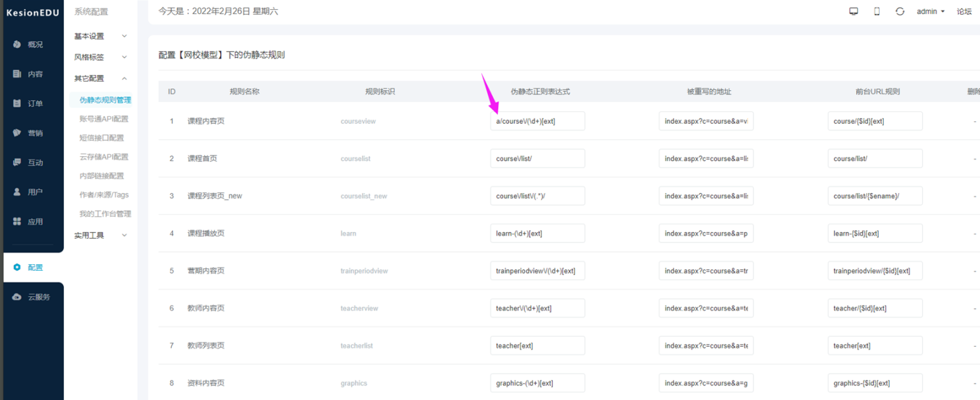The height and width of the screenshot is (400, 980).
Task: Open the admin account dropdown
Action: [x=930, y=11]
